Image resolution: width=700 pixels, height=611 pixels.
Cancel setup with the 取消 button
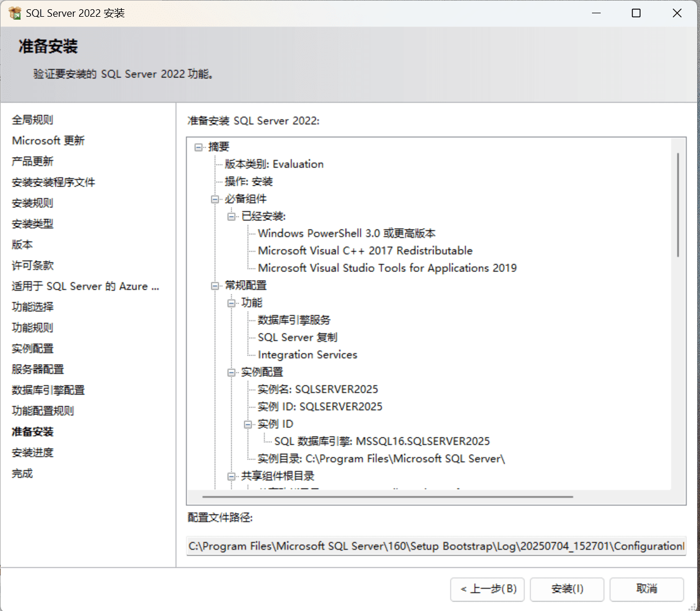coord(647,589)
